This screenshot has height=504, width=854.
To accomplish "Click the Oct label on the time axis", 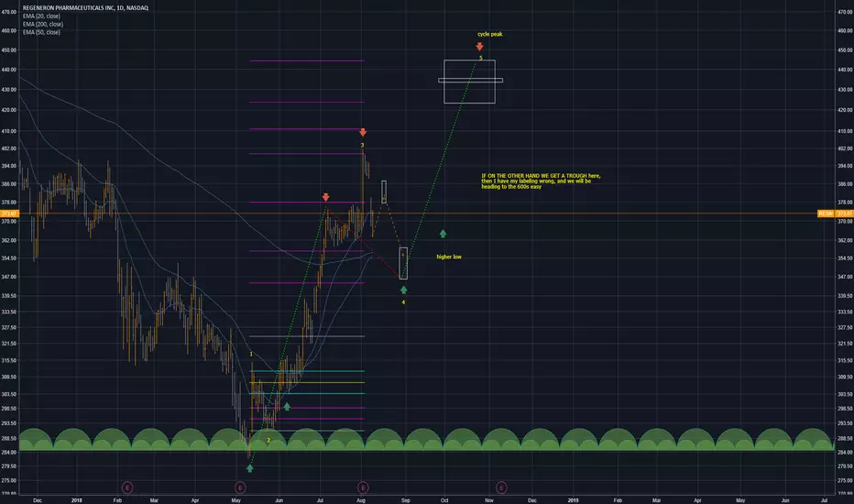I will [444, 500].
